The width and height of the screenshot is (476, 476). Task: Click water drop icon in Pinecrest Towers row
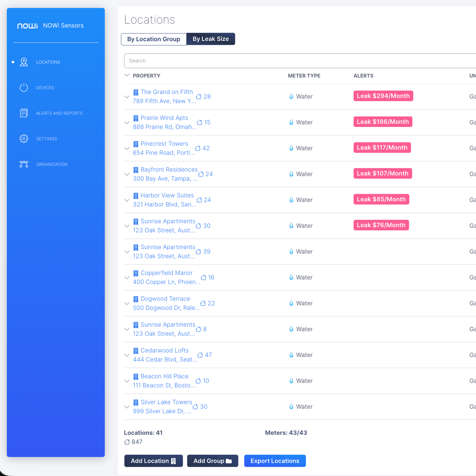click(x=291, y=148)
